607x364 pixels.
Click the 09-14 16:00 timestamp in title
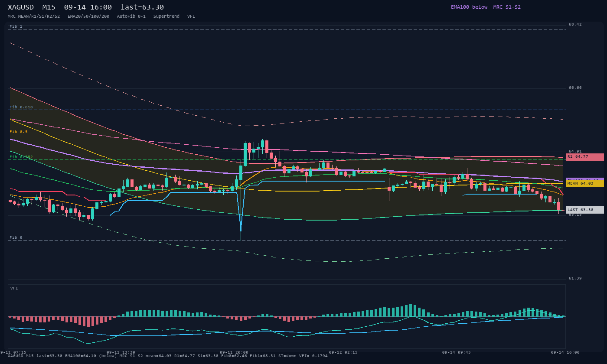point(88,7)
